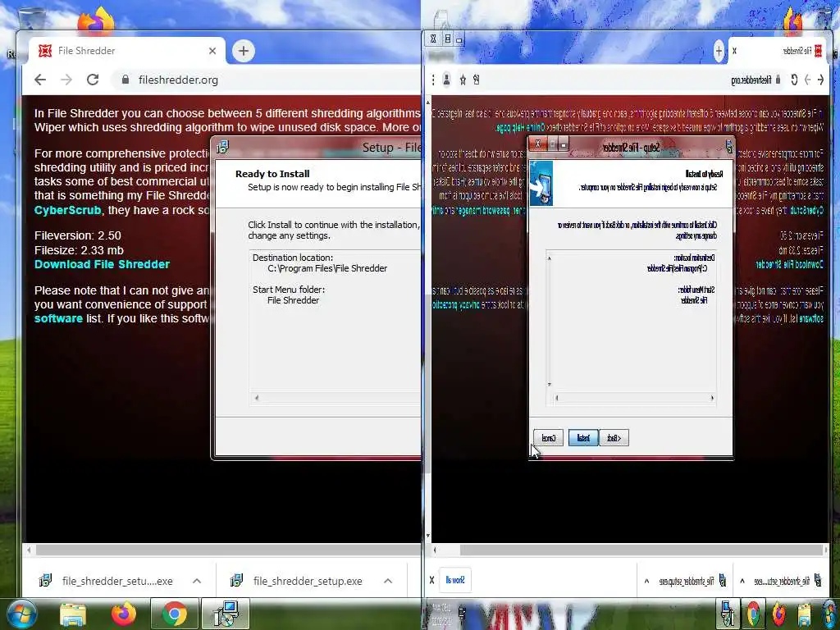
Task: Close the mirrored downloads bar with its X
Action: (431, 580)
